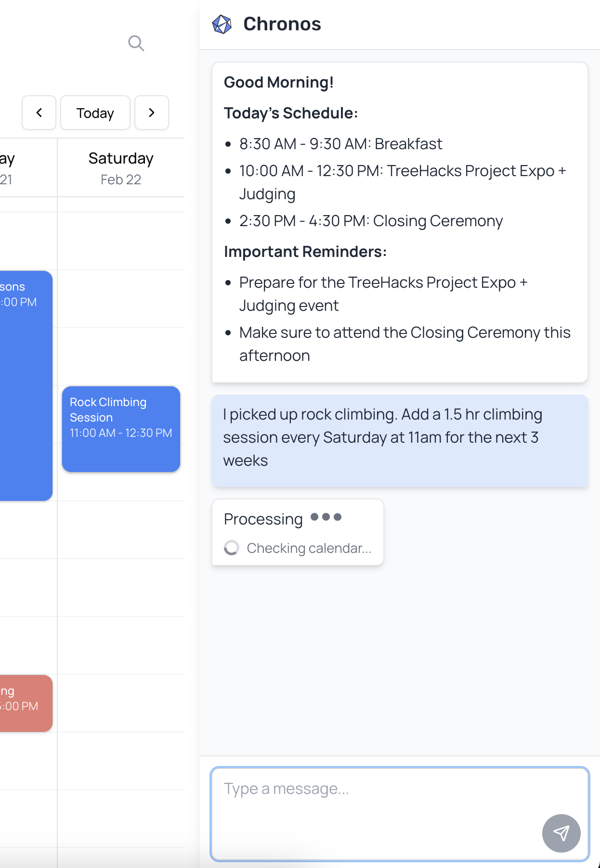Click the Chronos title text
The width and height of the screenshot is (600, 868).
282,24
